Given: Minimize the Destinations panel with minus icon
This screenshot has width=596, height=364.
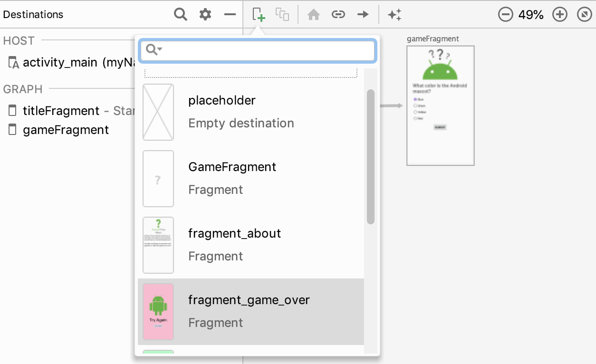Looking at the screenshot, I should point(230,15).
